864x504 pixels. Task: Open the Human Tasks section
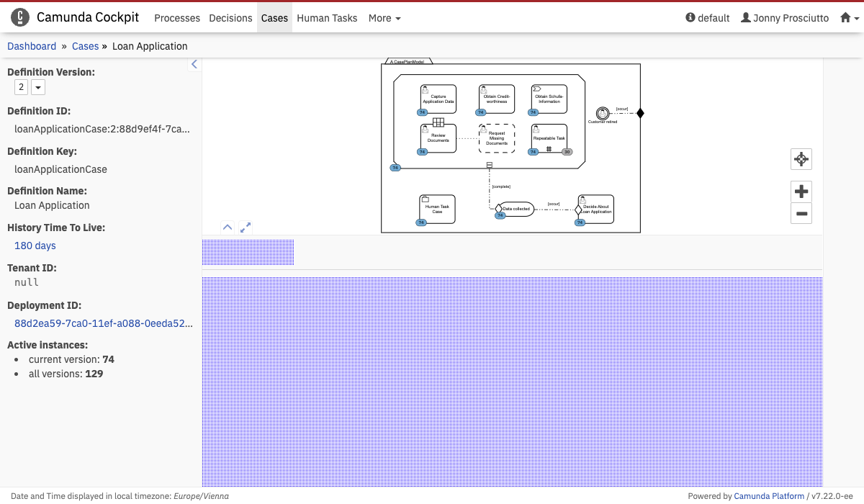pyautogui.click(x=327, y=18)
